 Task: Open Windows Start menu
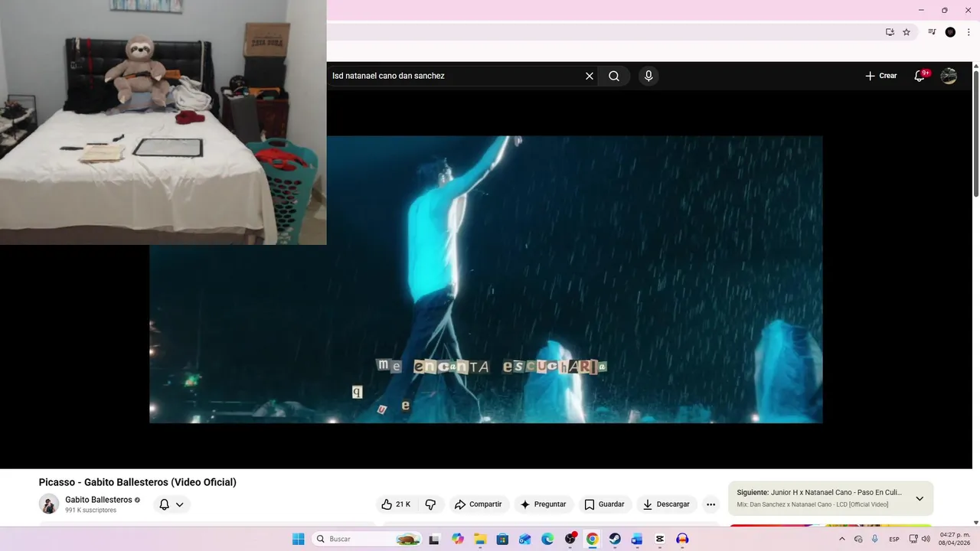pyautogui.click(x=299, y=539)
